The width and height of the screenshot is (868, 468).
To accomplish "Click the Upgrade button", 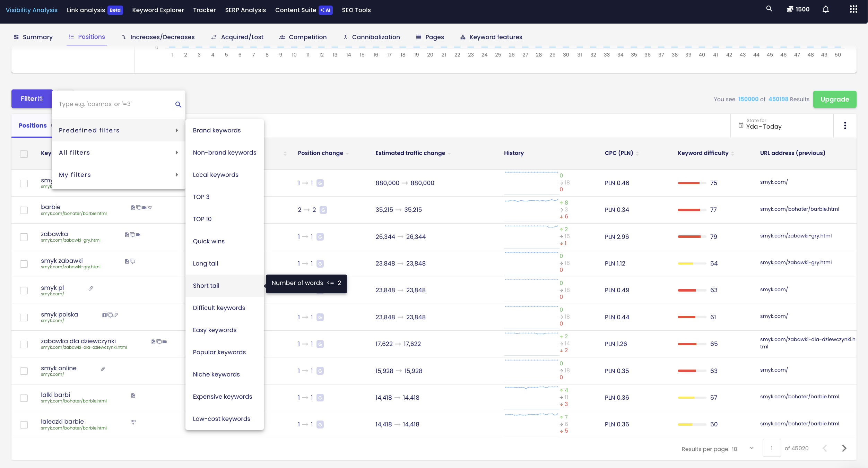I will [x=835, y=98].
